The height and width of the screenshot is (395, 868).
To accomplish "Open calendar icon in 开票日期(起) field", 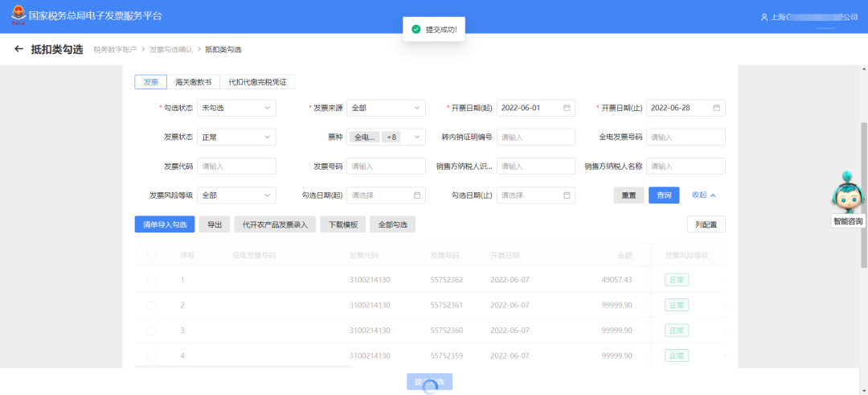I will pyautogui.click(x=567, y=108).
